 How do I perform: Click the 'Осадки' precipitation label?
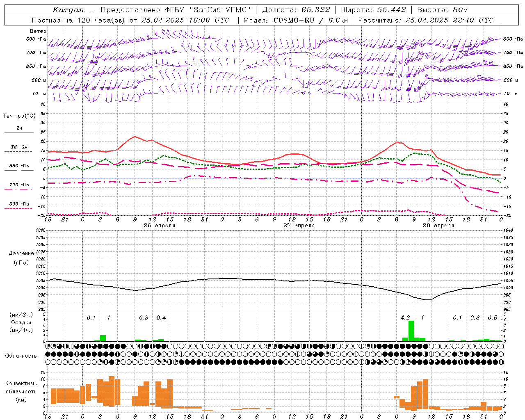21,322
